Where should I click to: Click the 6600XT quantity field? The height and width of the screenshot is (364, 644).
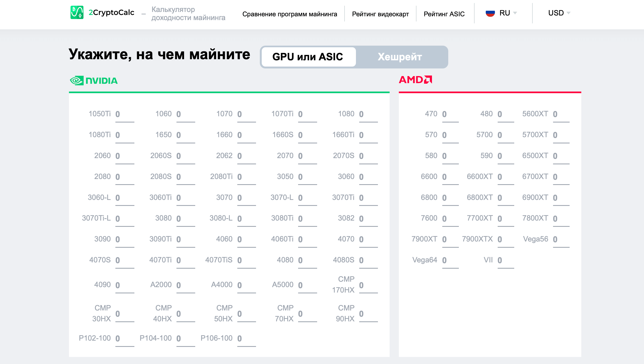tap(506, 177)
